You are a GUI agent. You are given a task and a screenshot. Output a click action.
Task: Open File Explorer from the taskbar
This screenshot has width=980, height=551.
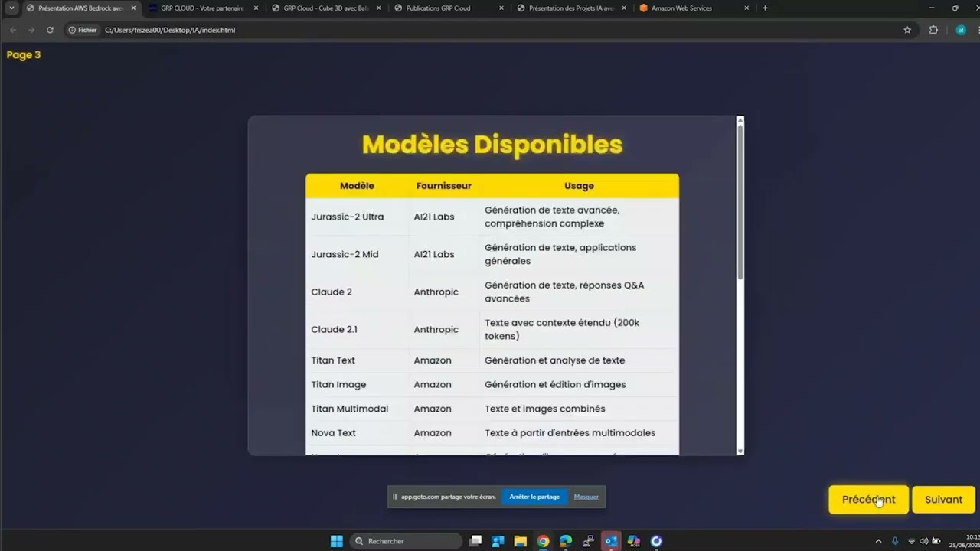click(520, 541)
